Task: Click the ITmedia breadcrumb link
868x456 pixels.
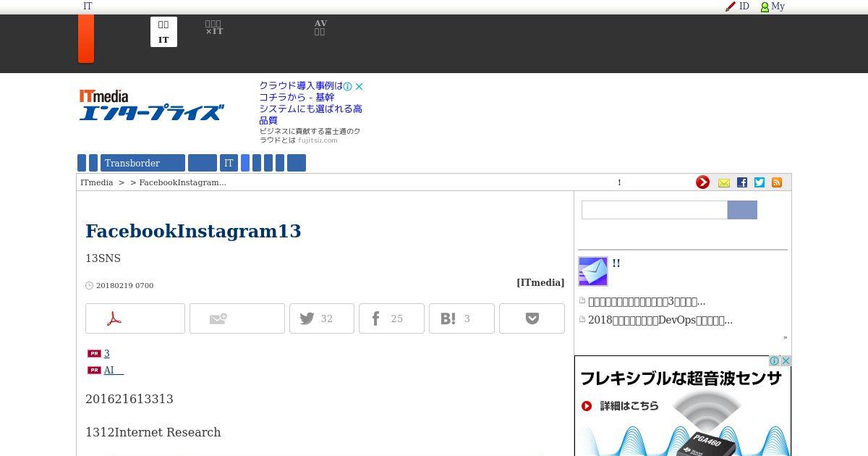Action: [x=97, y=182]
